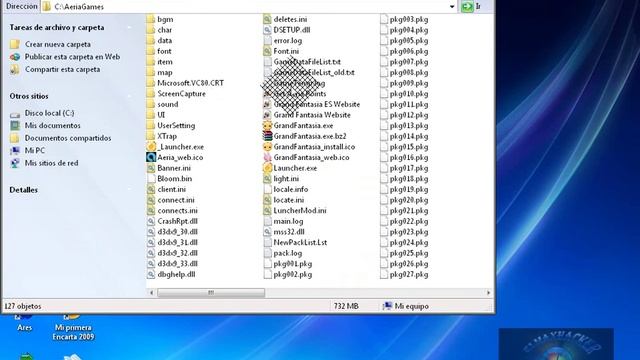640x360 pixels.
Task: Select the folder named UserSetting
Action: click(176, 125)
